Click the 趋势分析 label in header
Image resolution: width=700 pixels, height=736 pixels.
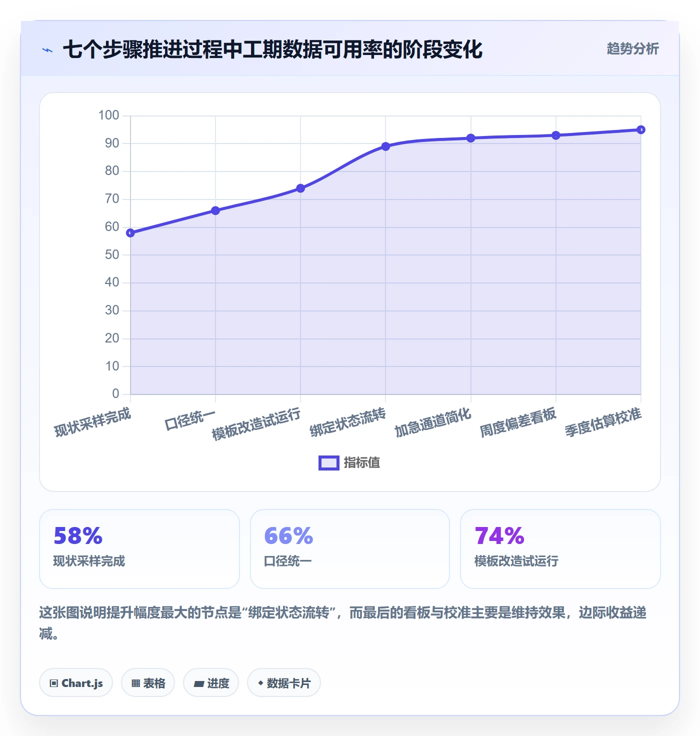pos(632,48)
